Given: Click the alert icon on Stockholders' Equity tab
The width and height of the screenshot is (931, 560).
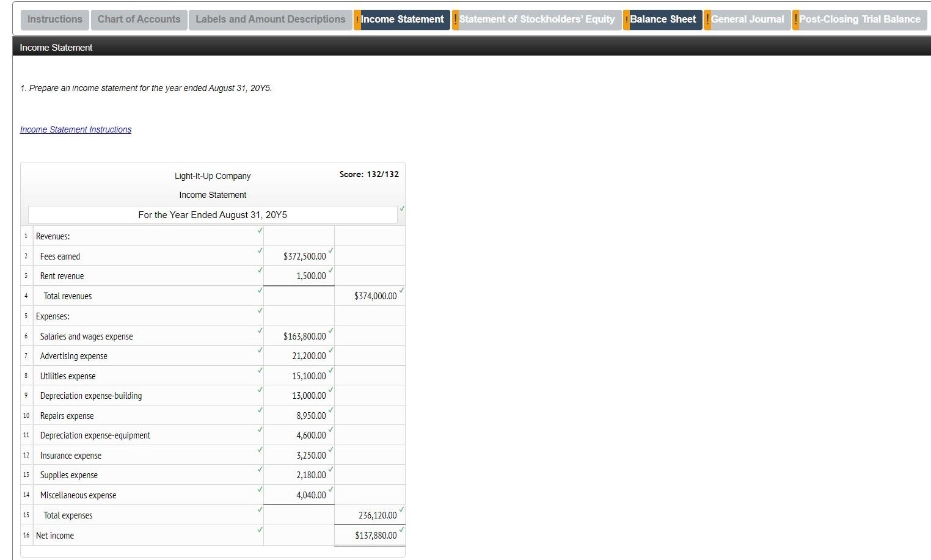Looking at the screenshot, I should point(455,20).
